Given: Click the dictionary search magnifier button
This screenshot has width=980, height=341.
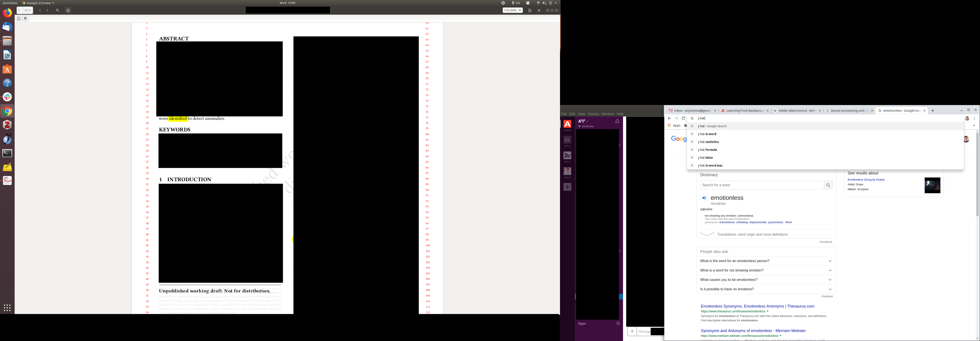Looking at the screenshot, I should [828, 185].
